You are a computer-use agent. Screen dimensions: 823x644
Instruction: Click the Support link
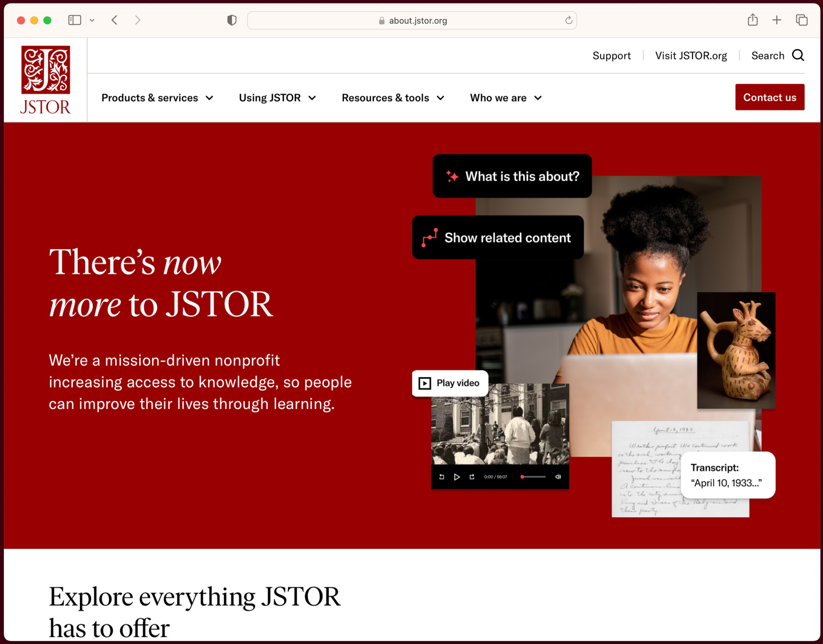[x=611, y=56]
